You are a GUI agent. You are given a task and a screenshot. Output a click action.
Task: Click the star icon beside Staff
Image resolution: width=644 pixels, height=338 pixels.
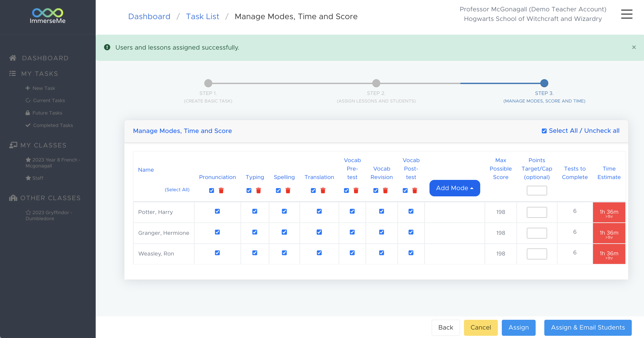click(28, 178)
